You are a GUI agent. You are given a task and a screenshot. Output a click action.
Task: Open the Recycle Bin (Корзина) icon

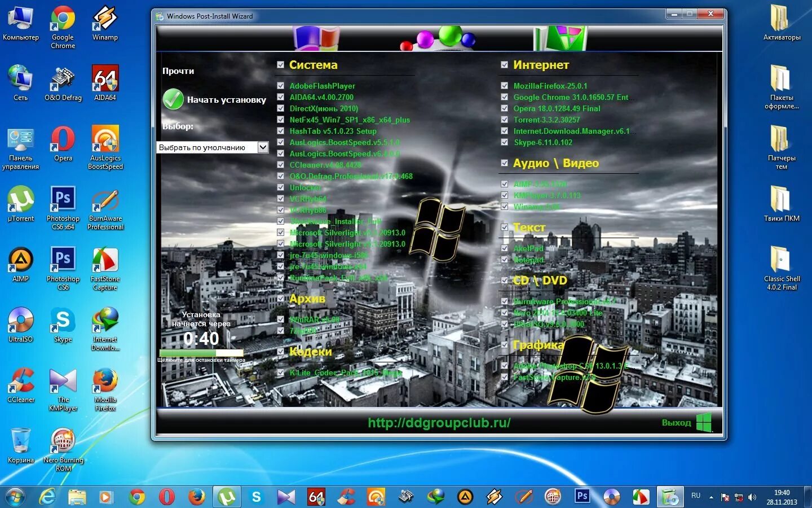(21, 446)
